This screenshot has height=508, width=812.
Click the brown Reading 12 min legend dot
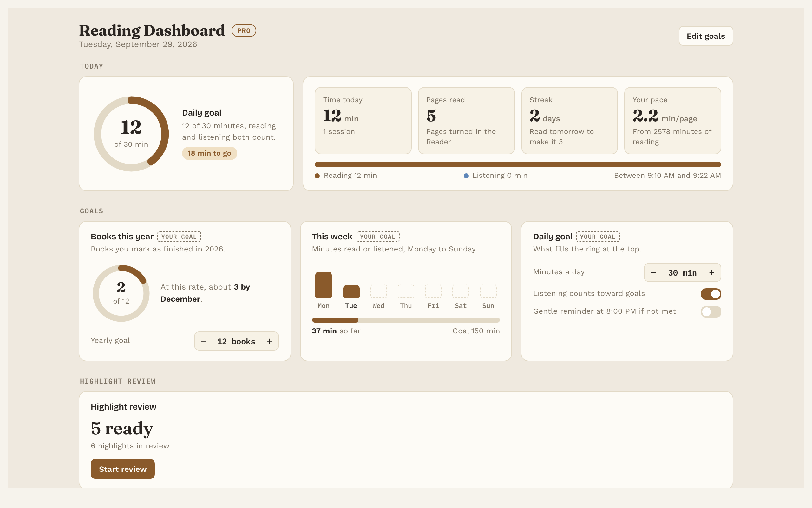click(x=317, y=176)
